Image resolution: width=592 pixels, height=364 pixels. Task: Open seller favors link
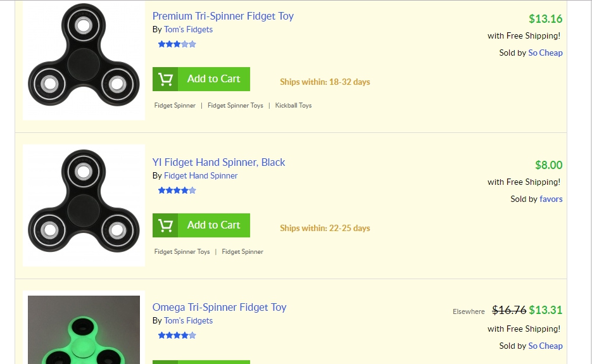(x=551, y=199)
